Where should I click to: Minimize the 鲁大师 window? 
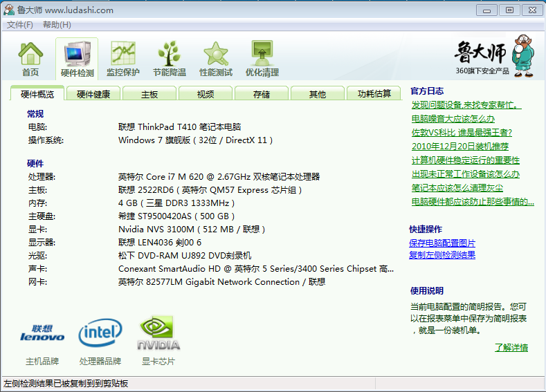point(486,10)
